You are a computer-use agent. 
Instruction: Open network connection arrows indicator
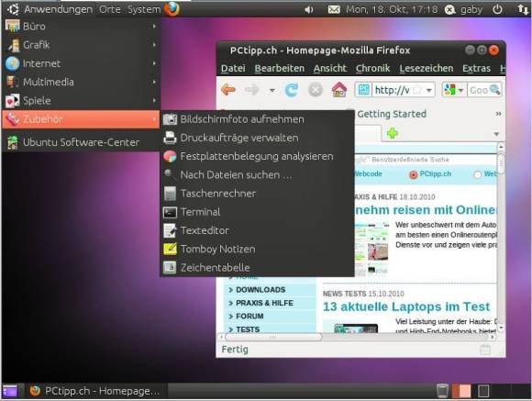click(523, 9)
